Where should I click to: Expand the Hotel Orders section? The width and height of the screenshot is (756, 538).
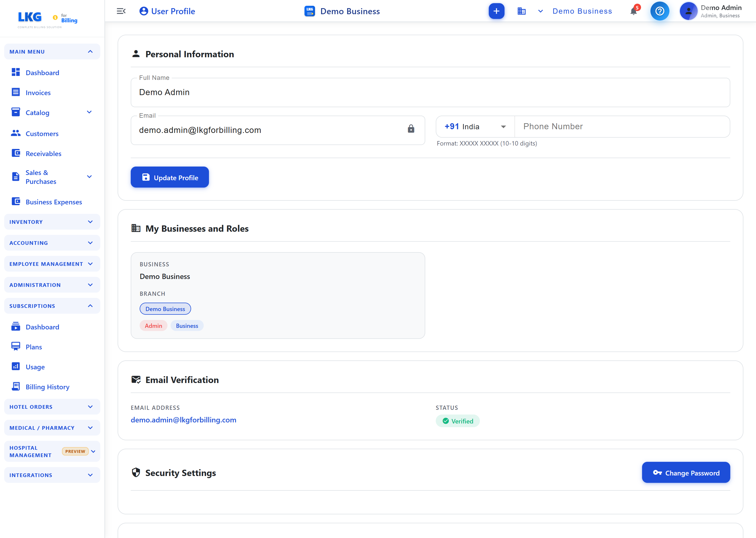point(52,406)
